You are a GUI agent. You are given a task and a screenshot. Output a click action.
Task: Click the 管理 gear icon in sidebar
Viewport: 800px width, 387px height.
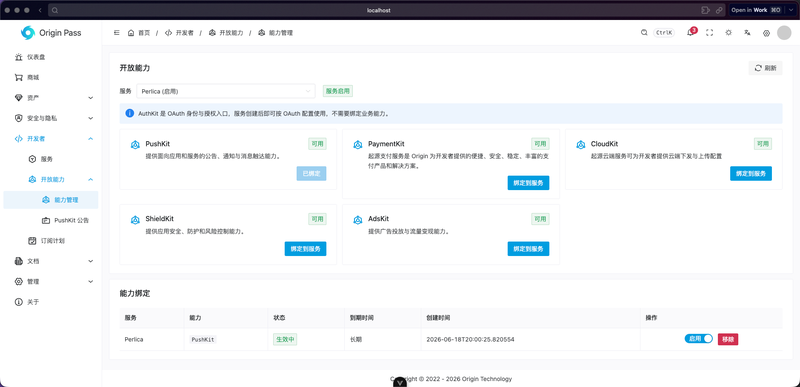coord(18,281)
